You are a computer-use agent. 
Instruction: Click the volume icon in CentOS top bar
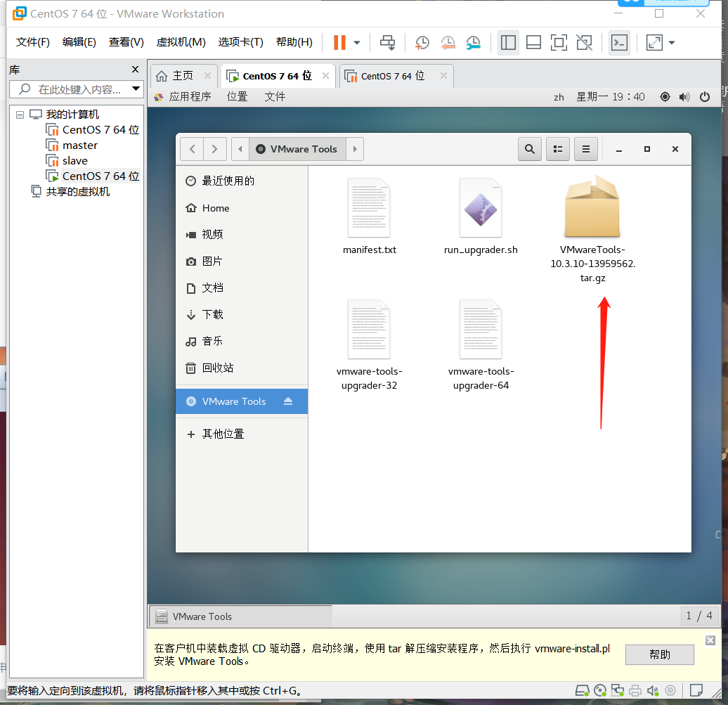pos(684,96)
